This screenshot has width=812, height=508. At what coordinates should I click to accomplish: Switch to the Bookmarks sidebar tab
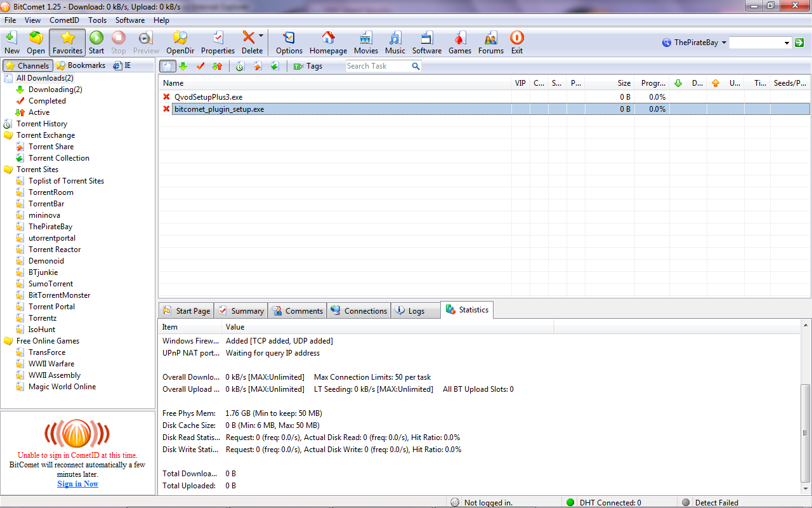81,65
